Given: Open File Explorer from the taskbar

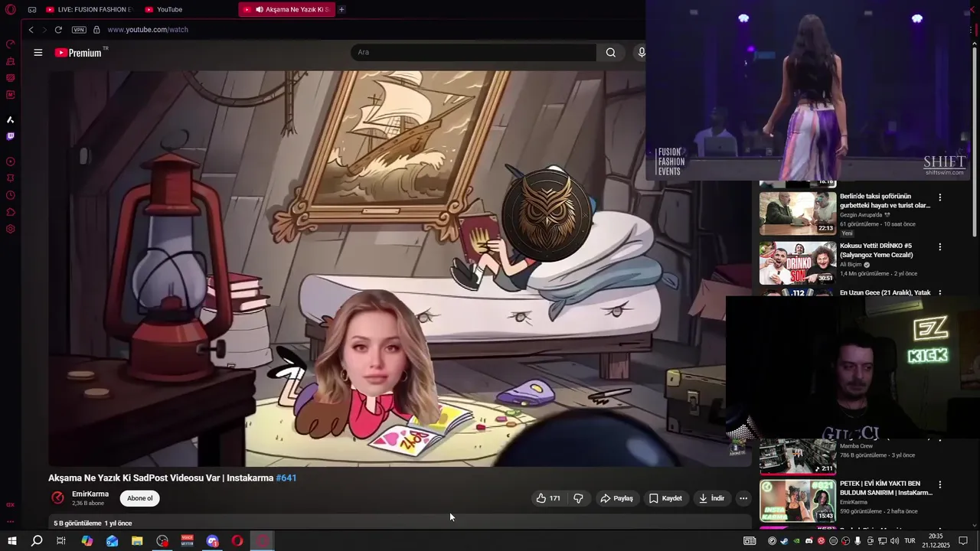Looking at the screenshot, I should click(x=137, y=541).
